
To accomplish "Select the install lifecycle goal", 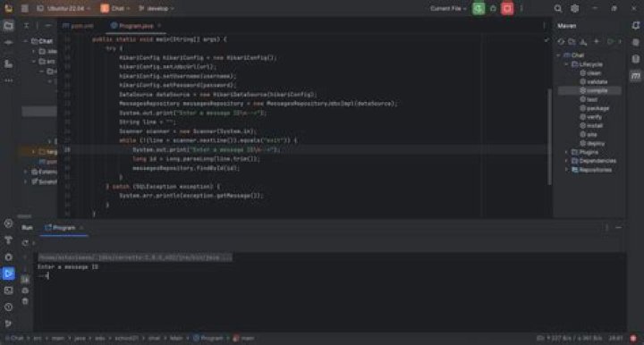I will (591, 126).
